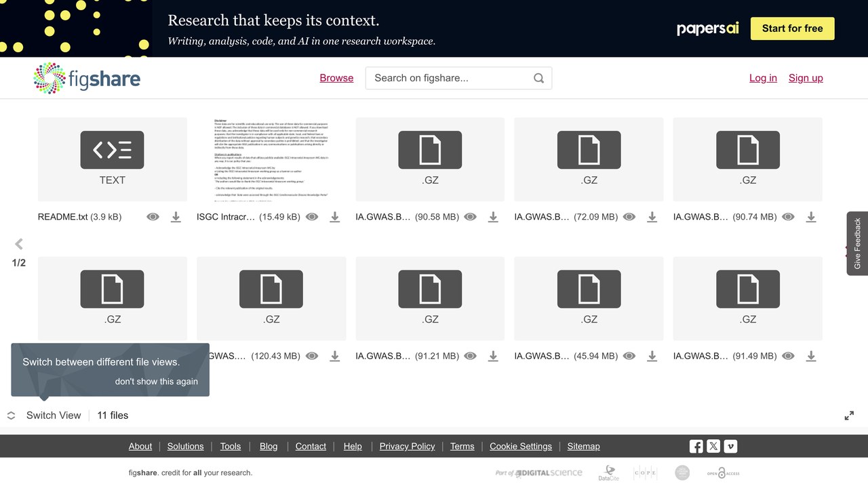Go to previous page of files
This screenshot has height=488, width=868.
click(x=19, y=244)
